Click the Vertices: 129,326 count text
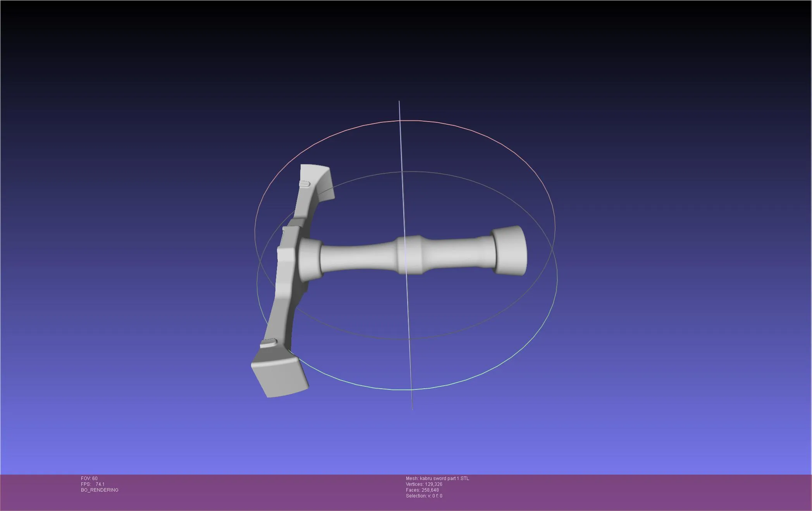The width and height of the screenshot is (812, 511). click(424, 484)
